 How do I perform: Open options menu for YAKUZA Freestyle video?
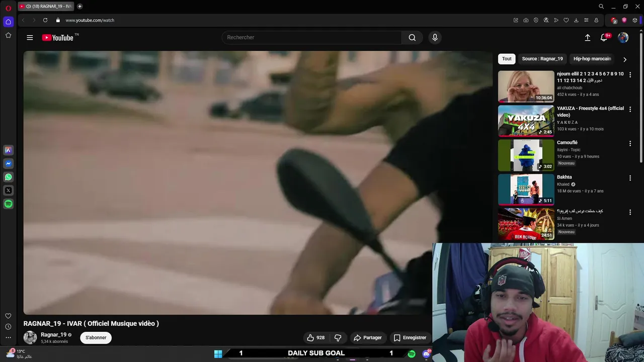pos(630,109)
